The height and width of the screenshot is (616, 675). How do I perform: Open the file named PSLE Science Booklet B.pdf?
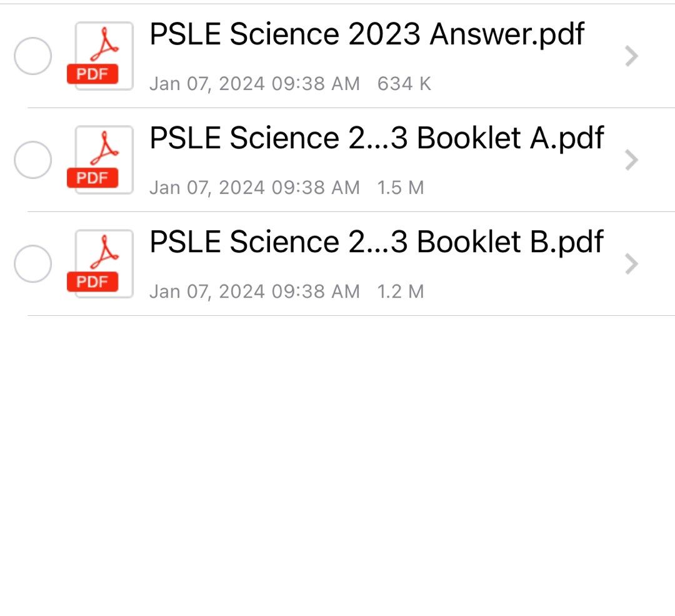(x=375, y=241)
